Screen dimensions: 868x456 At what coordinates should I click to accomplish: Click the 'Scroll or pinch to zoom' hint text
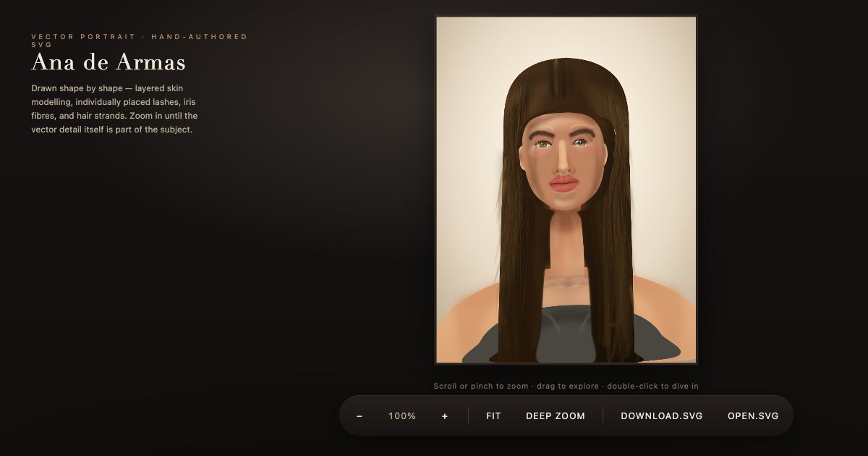coord(566,387)
